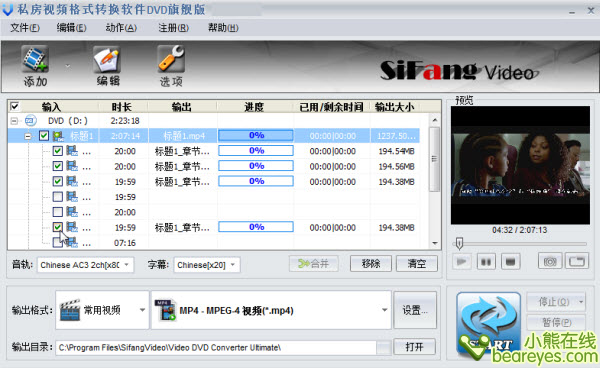Stop the preview with square button

click(x=510, y=262)
